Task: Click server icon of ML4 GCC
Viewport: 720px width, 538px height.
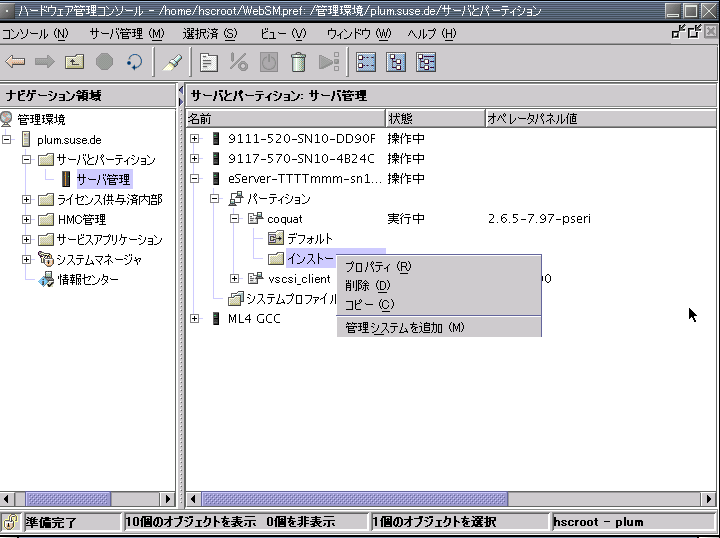Action: click(x=216, y=318)
